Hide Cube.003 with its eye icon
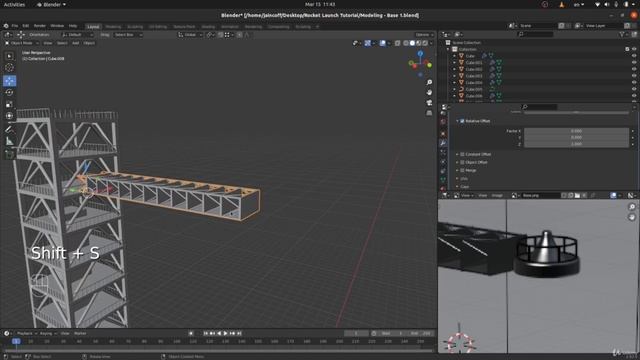640x360 pixels. (634, 76)
